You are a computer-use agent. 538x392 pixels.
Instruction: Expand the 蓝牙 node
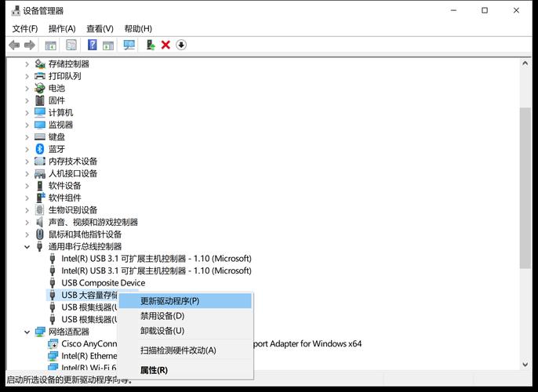pyautogui.click(x=27, y=149)
